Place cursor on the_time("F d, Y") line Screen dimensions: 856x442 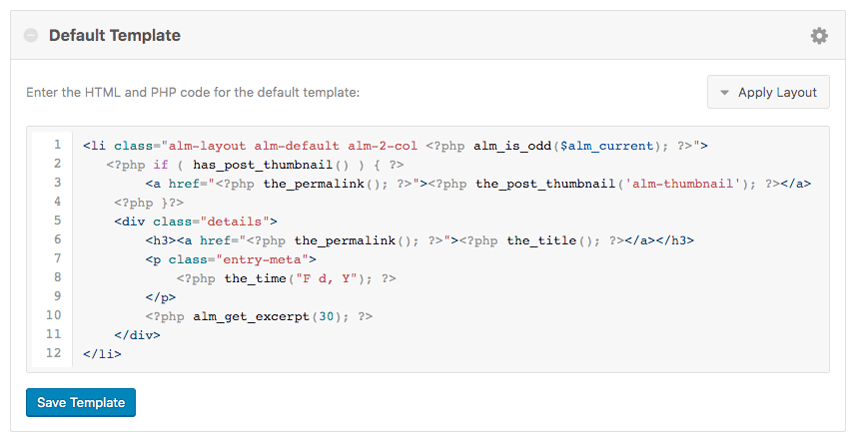click(x=286, y=278)
